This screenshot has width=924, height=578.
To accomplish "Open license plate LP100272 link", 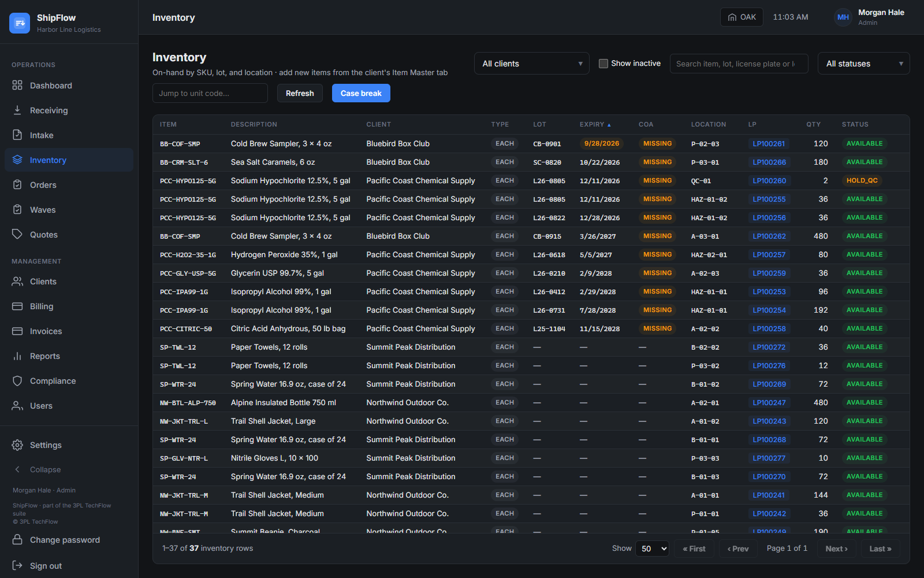I will pyautogui.click(x=769, y=347).
